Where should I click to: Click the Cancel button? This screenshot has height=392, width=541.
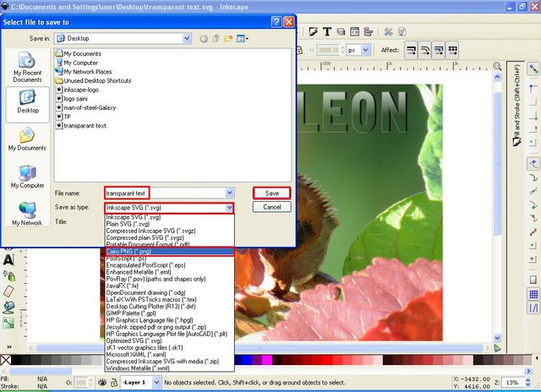pyautogui.click(x=272, y=207)
